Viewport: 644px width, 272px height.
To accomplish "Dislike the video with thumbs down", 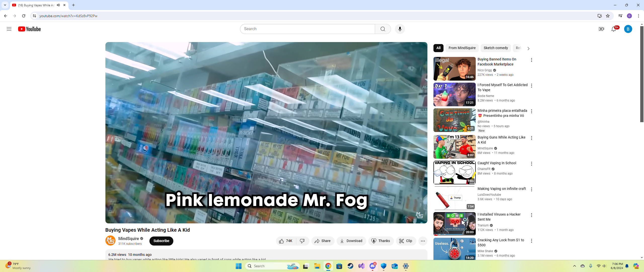I will 302,241.
